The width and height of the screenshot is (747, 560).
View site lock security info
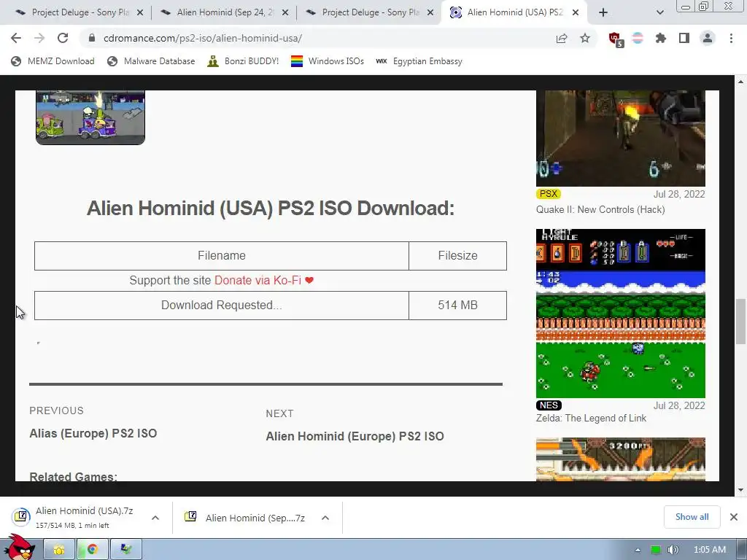point(92,38)
